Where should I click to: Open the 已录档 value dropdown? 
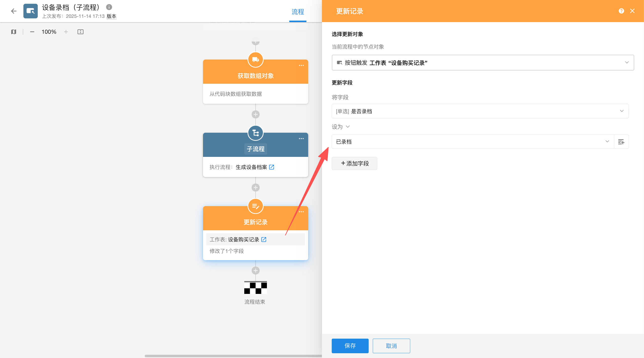click(x=607, y=142)
